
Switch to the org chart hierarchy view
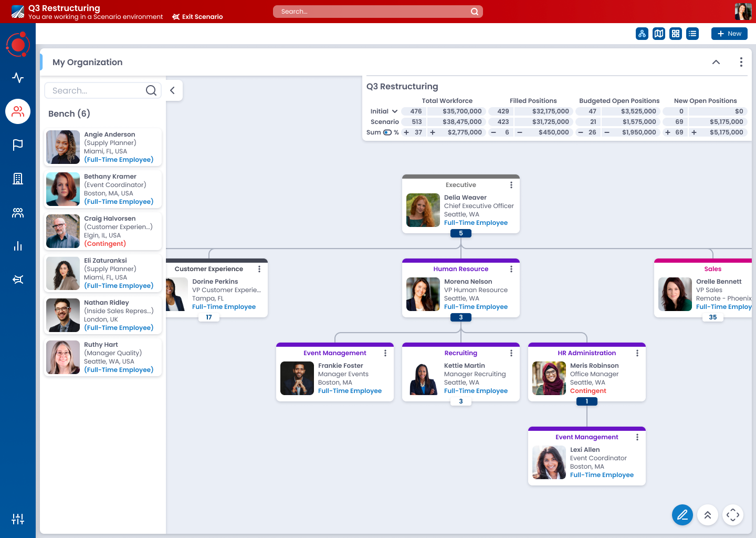tap(642, 34)
